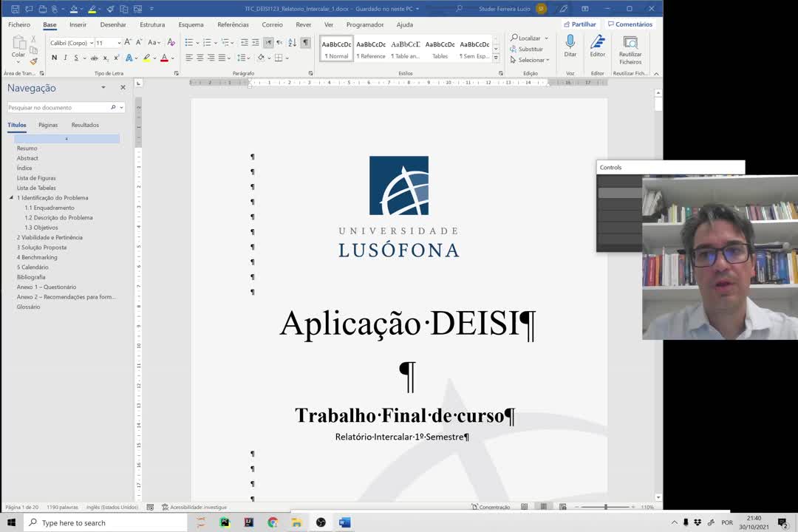
Task: Switch to Resultados tab in Navegação
Action: click(x=85, y=125)
